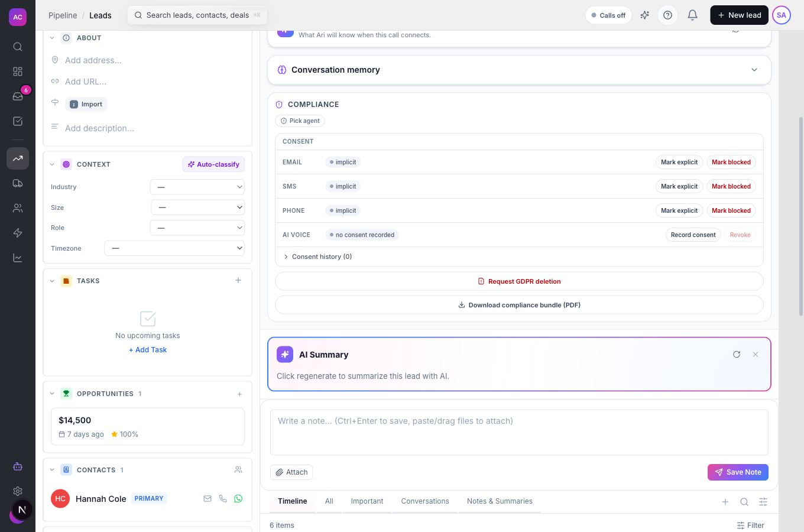Switch to the Important tab
Viewport: 804px width, 532px height.
point(367,501)
